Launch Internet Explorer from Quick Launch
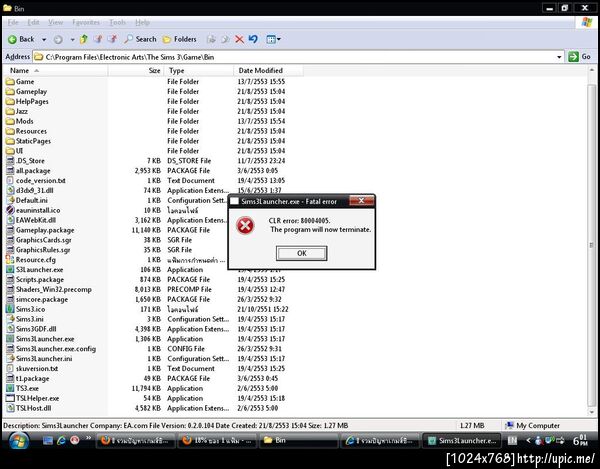 pyautogui.click(x=61, y=440)
